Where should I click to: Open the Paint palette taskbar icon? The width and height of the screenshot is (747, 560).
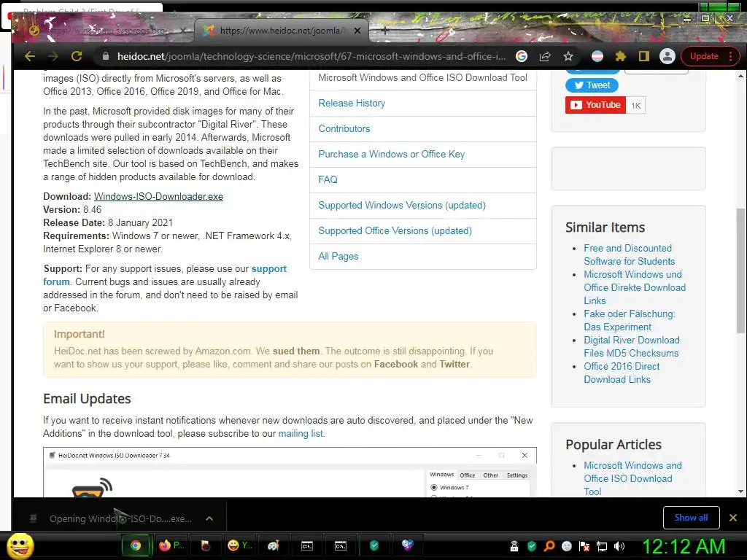(x=274, y=545)
